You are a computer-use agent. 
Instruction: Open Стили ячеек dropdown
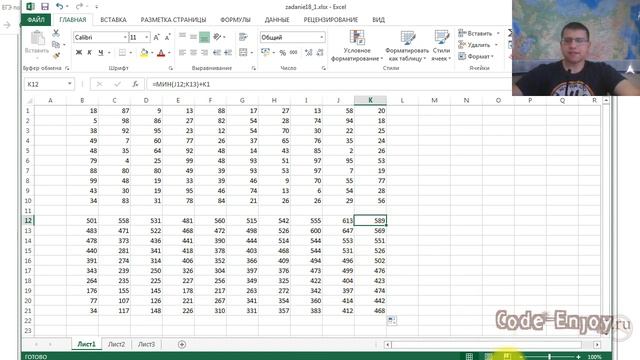(441, 46)
